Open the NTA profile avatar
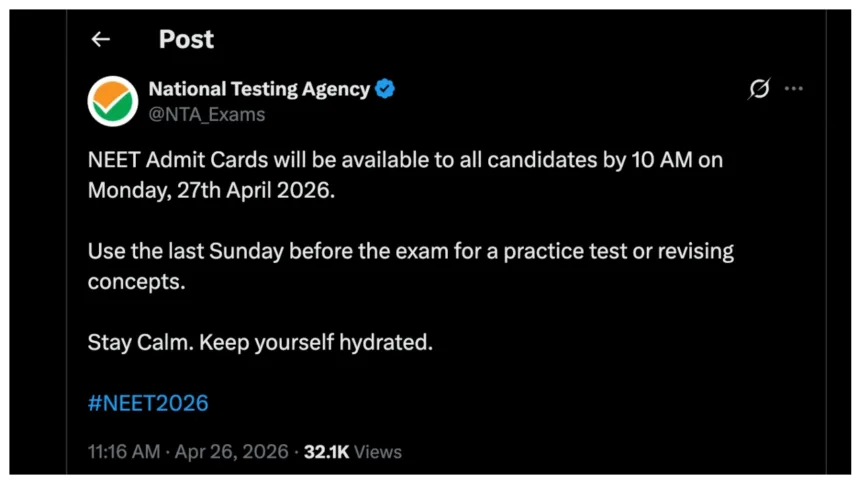Image resolution: width=860 pixels, height=484 pixels. pyautogui.click(x=113, y=101)
